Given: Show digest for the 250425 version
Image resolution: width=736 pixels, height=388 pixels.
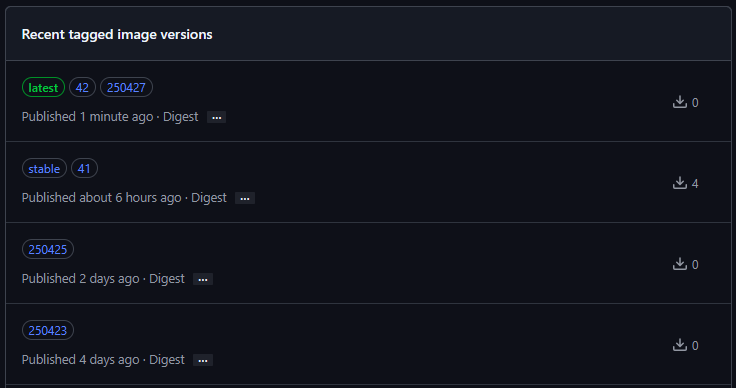Looking at the screenshot, I should click(x=203, y=280).
